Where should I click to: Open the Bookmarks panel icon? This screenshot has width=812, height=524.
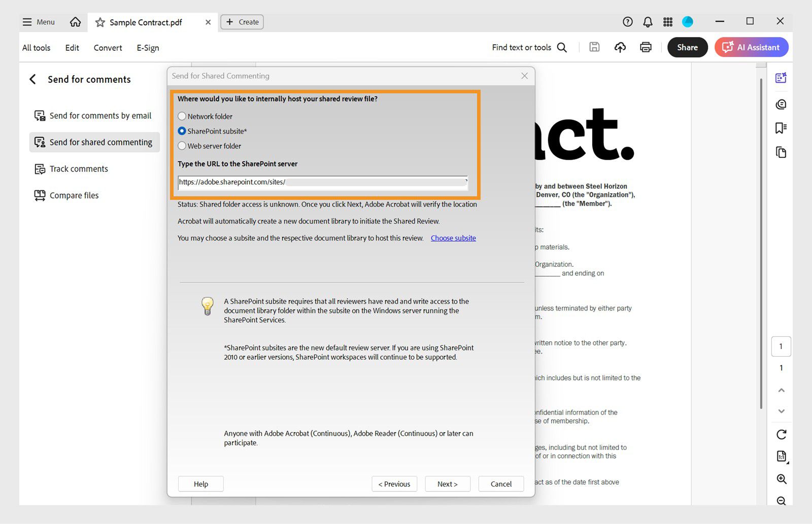[x=781, y=128]
